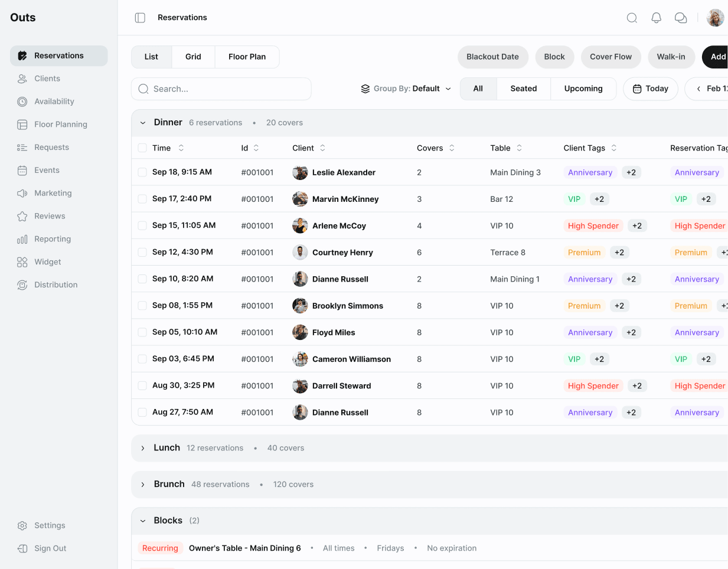Viewport: 728px width, 569px height.
Task: Sort by Id column arrows
Action: pos(256,148)
